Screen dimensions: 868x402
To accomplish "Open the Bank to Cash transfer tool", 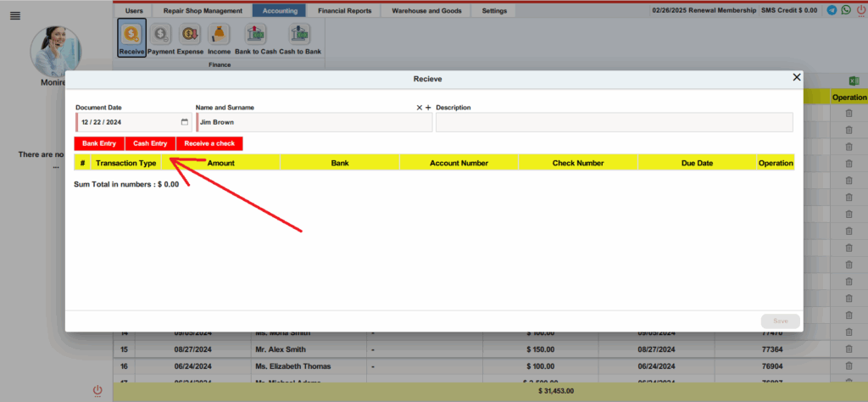I will [x=255, y=37].
